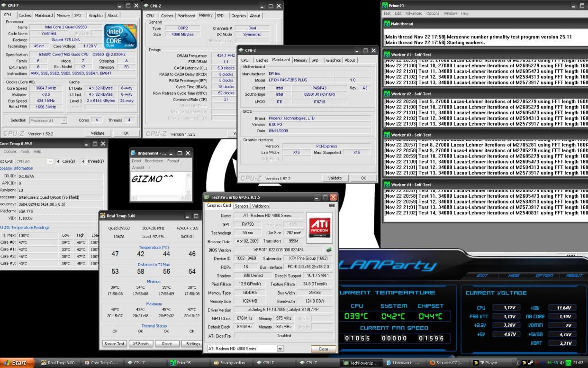Open ABOUT in the LANParty panel
Image resolution: width=588 pixels, height=368 pixels.
(x=574, y=276)
